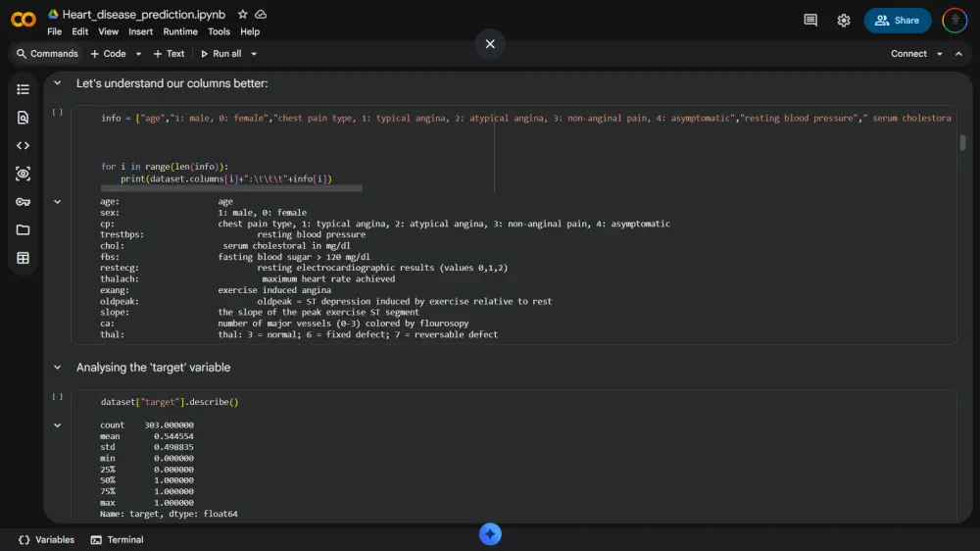The height and width of the screenshot is (551, 980).
Task: Launch the Gemini assistant button
Action: coord(490,533)
